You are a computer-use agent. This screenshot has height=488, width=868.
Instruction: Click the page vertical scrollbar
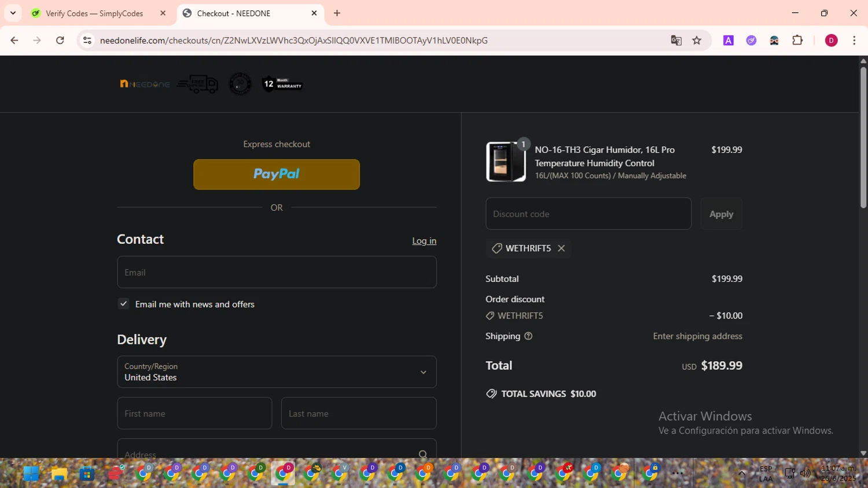click(863, 138)
